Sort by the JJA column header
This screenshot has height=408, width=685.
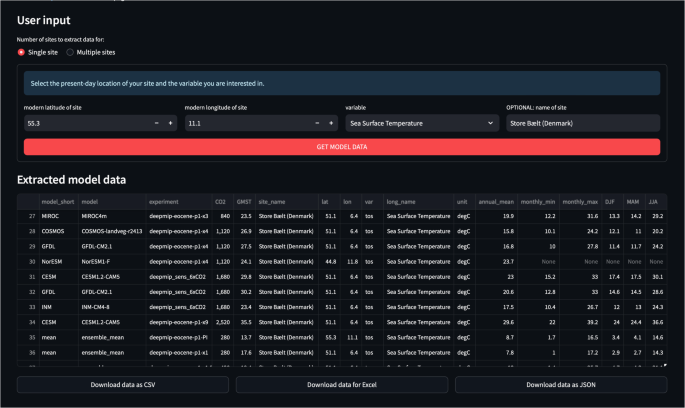656,202
